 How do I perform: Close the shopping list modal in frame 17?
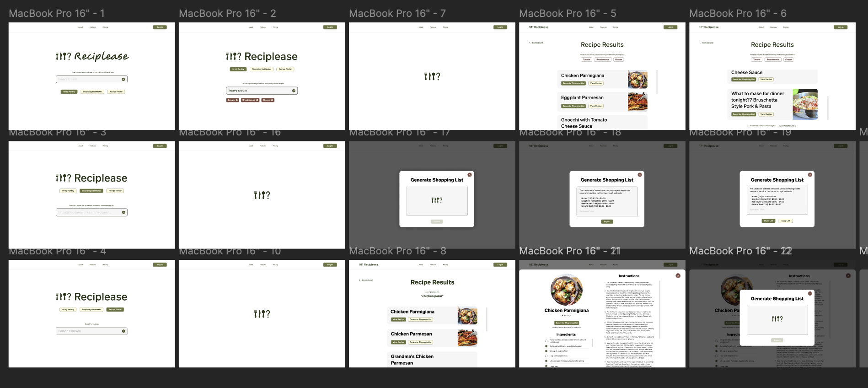tap(470, 175)
